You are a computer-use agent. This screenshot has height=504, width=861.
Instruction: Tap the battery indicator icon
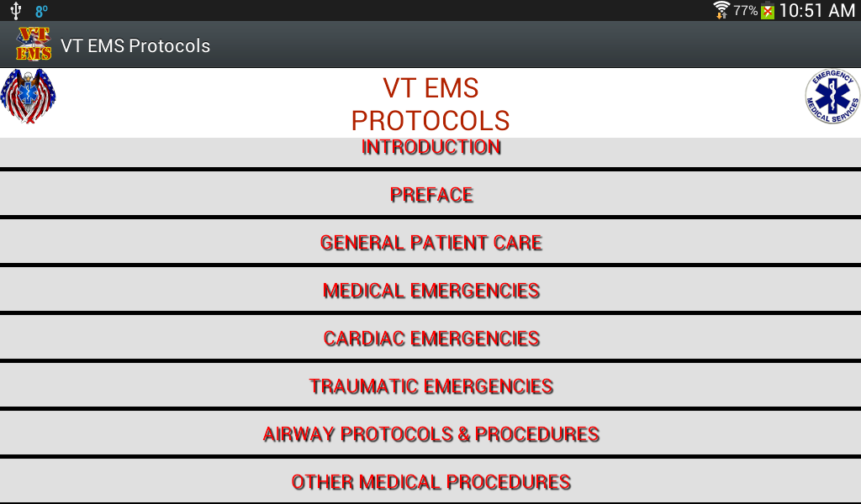coord(768,10)
